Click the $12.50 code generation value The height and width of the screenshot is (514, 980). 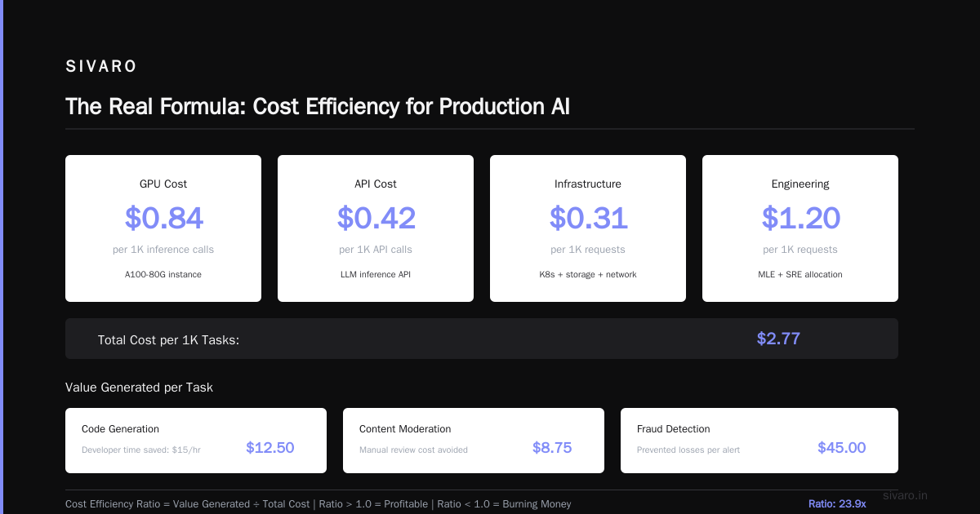coord(269,448)
